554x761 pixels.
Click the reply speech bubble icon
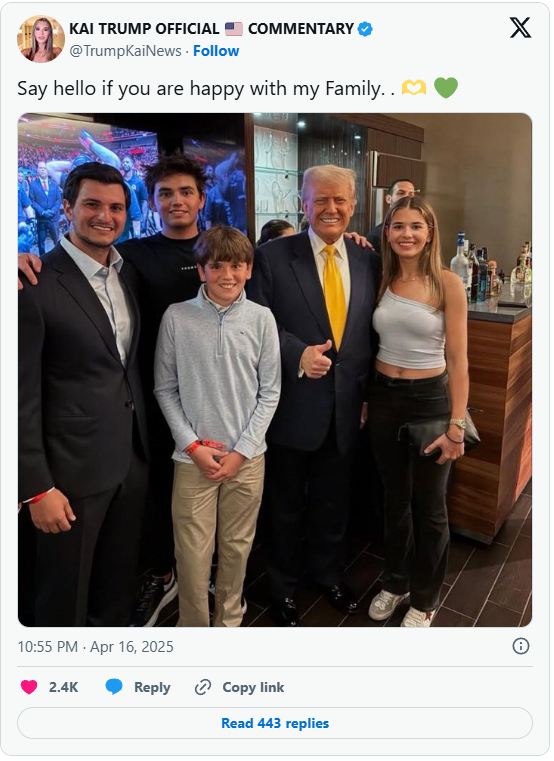point(114,687)
